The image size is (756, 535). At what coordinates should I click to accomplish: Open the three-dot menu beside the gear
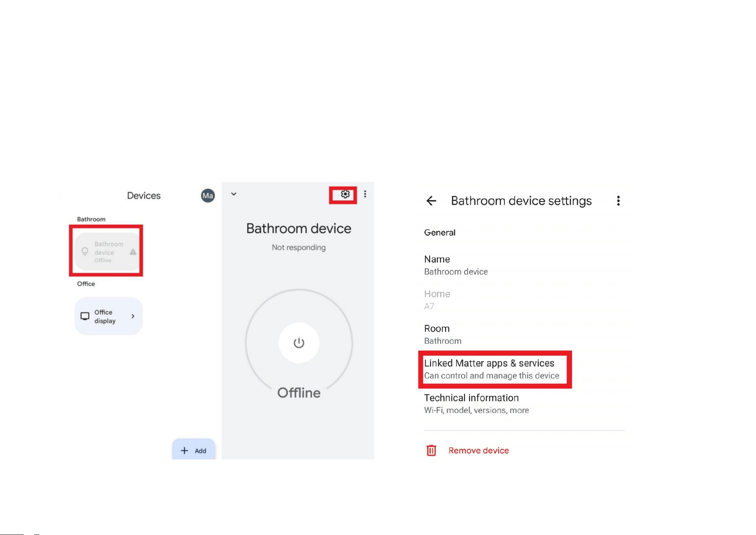point(365,194)
